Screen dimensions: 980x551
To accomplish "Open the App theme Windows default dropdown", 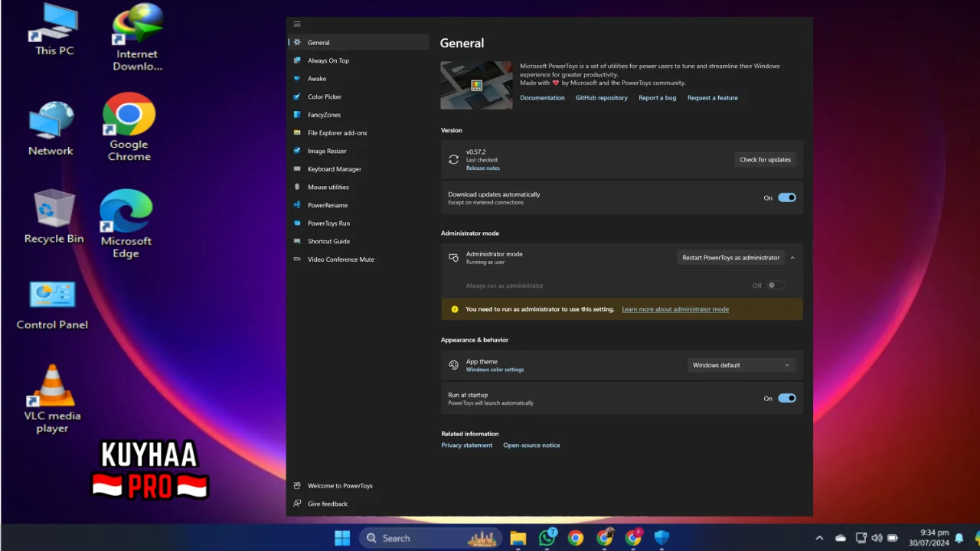I will coord(741,365).
